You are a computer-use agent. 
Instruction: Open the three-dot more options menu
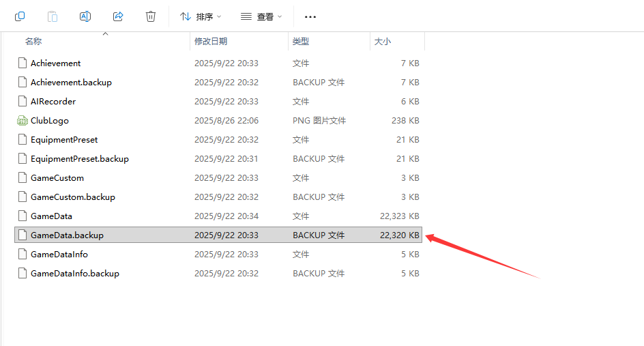(x=310, y=16)
